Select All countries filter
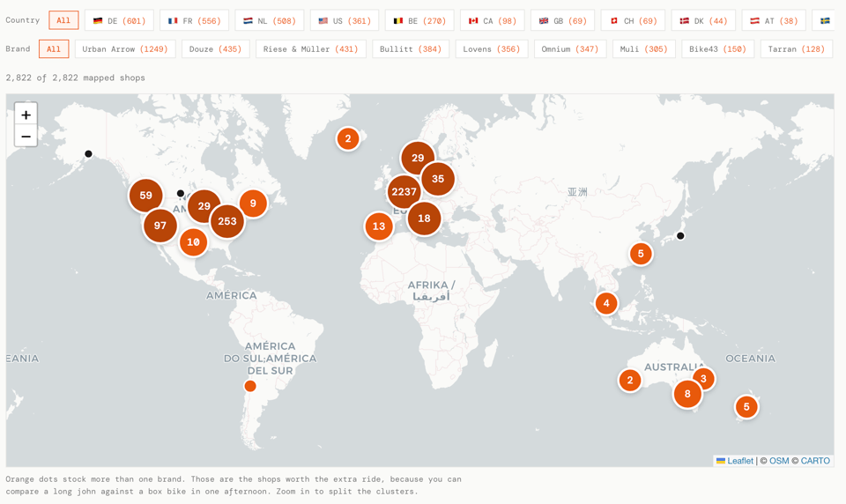Viewport: 846px width, 504px height. 63,20
